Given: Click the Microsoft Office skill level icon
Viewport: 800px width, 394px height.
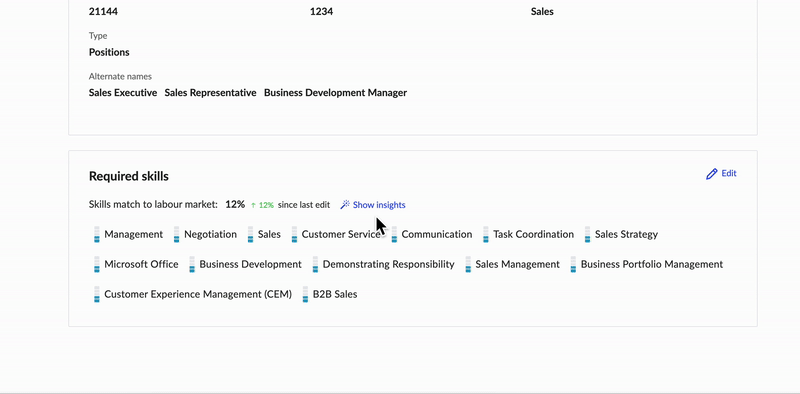Looking at the screenshot, I should 96,264.
